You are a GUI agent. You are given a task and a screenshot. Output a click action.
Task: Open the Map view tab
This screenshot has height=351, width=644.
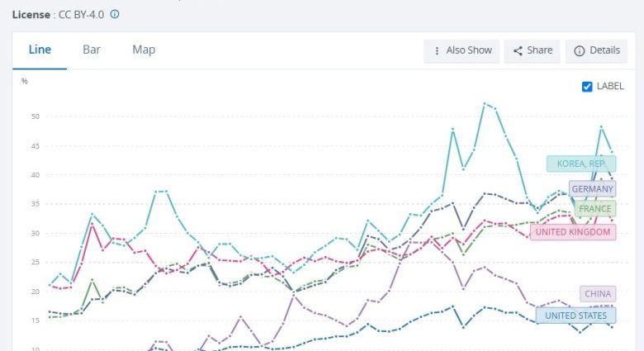[x=144, y=50]
